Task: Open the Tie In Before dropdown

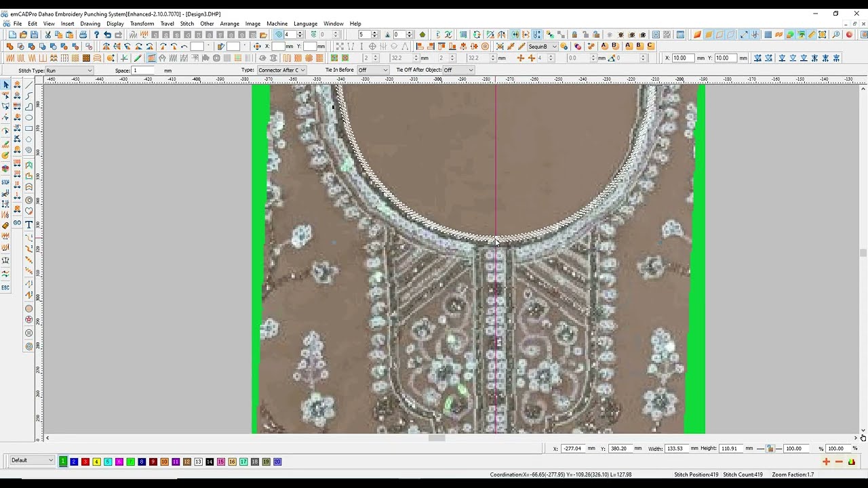Action: pyautogui.click(x=373, y=70)
